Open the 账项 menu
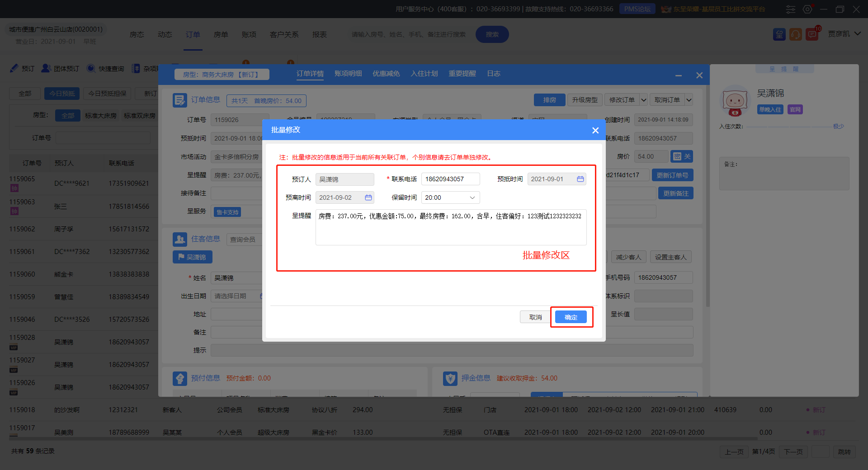This screenshot has width=868, height=470. (x=249, y=34)
